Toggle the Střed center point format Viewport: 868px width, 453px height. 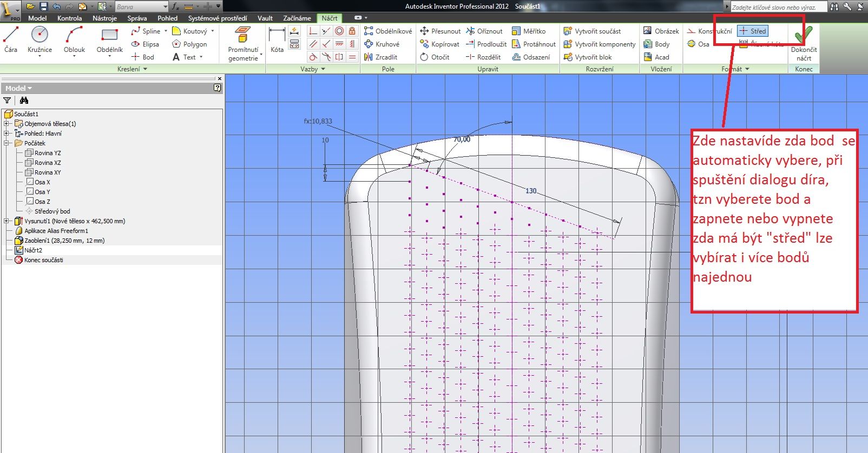point(753,31)
